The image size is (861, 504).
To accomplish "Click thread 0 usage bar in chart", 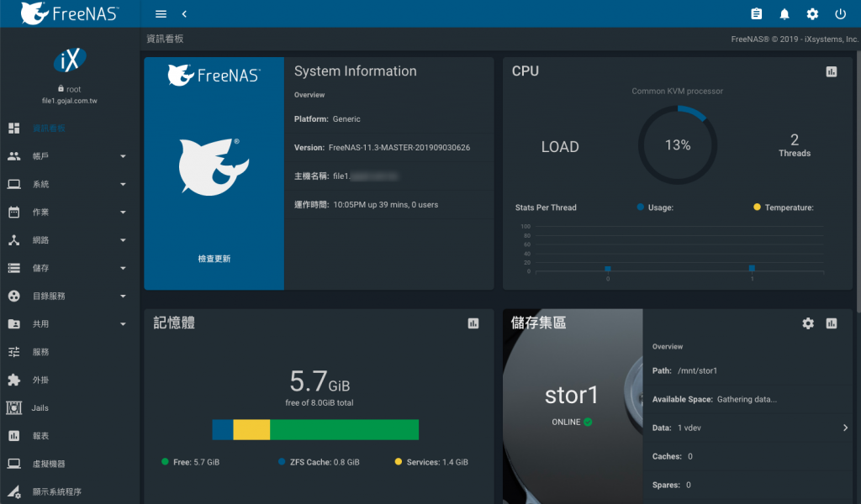I will tap(608, 269).
